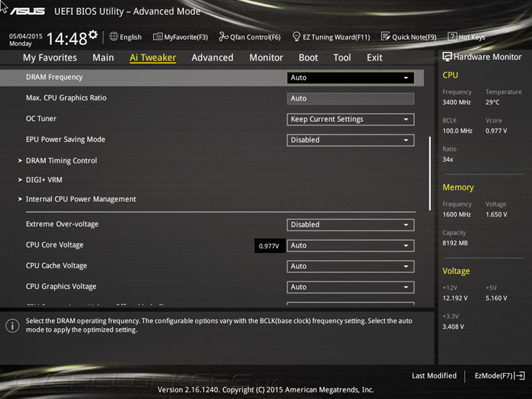The width and height of the screenshot is (532, 399).
Task: Click the Qfan Control fan icon
Action: 223,36
